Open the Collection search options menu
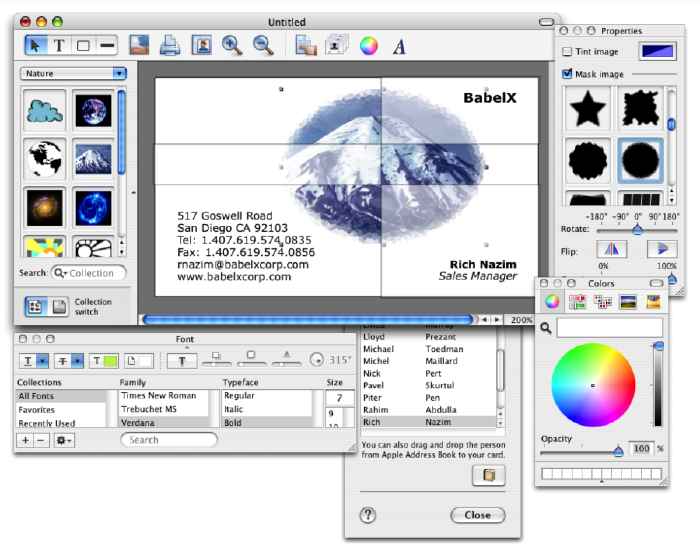Image resolution: width=700 pixels, height=551 pixels. coord(61,273)
